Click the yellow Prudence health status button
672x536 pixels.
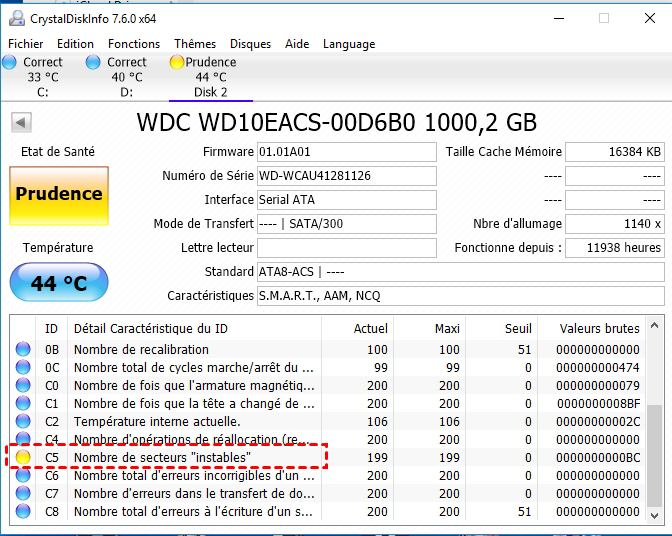point(59,196)
